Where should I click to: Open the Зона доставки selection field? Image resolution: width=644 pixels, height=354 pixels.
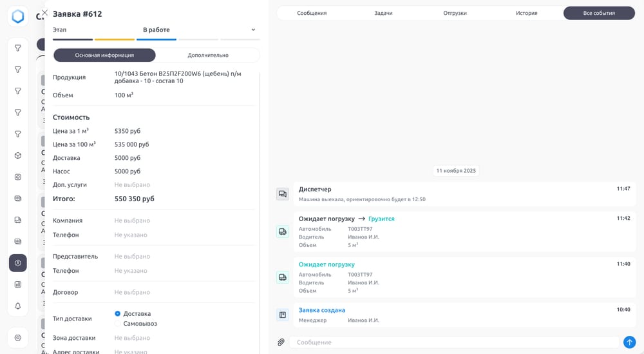click(x=132, y=338)
